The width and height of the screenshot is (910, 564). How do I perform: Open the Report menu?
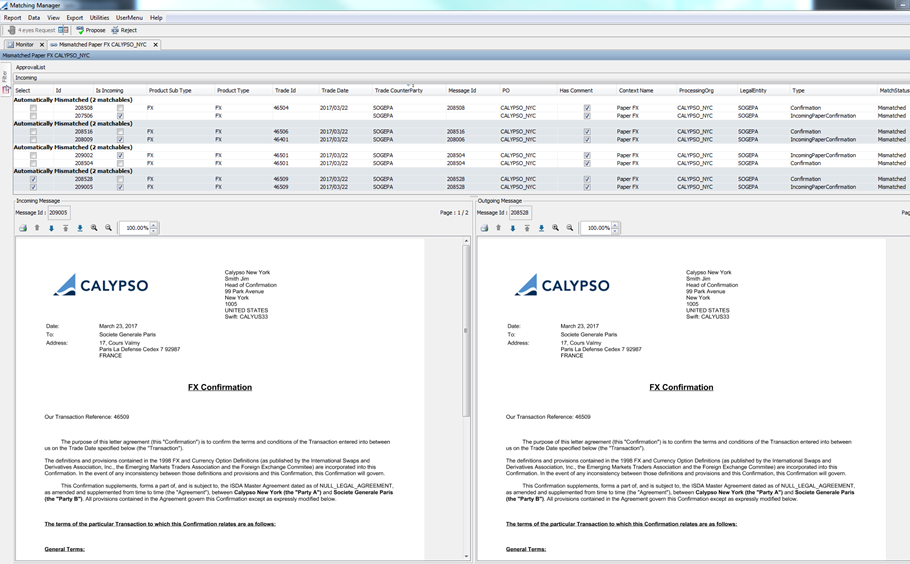12,18
